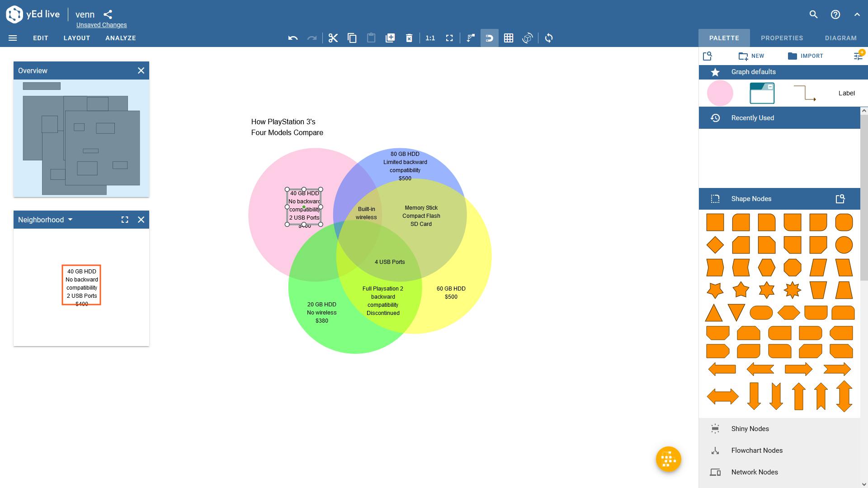Open the LAYOUT menu
Screen dimensions: 868x488
pyautogui.click(x=77, y=38)
